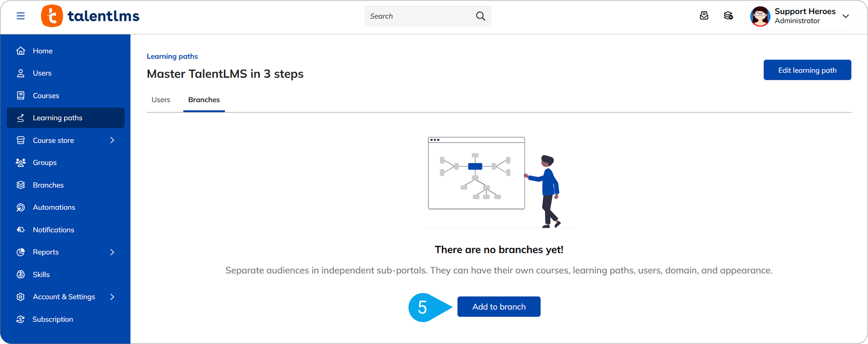Switch to the Users tab
The height and width of the screenshot is (344, 868).
click(161, 100)
